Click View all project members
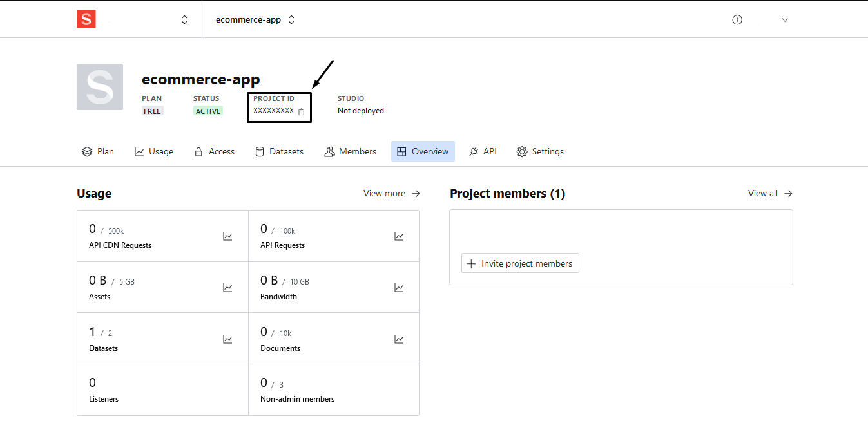 pyautogui.click(x=770, y=193)
